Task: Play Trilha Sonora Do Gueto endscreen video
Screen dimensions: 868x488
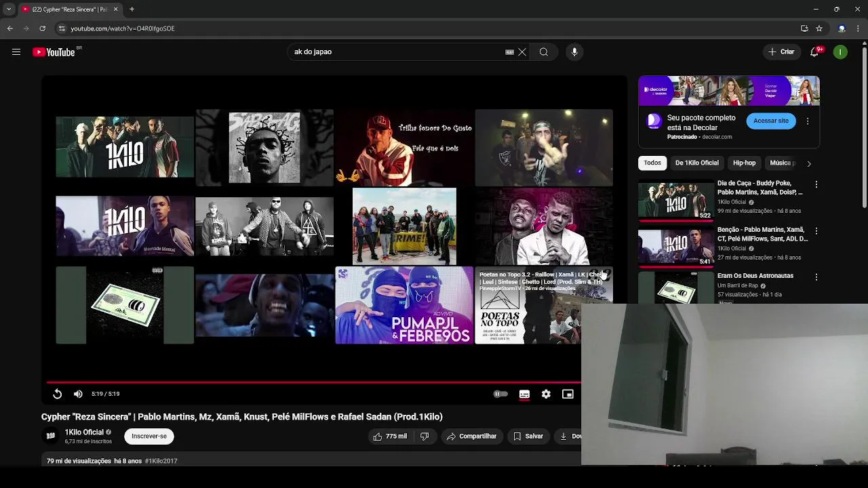Action: 404,147
